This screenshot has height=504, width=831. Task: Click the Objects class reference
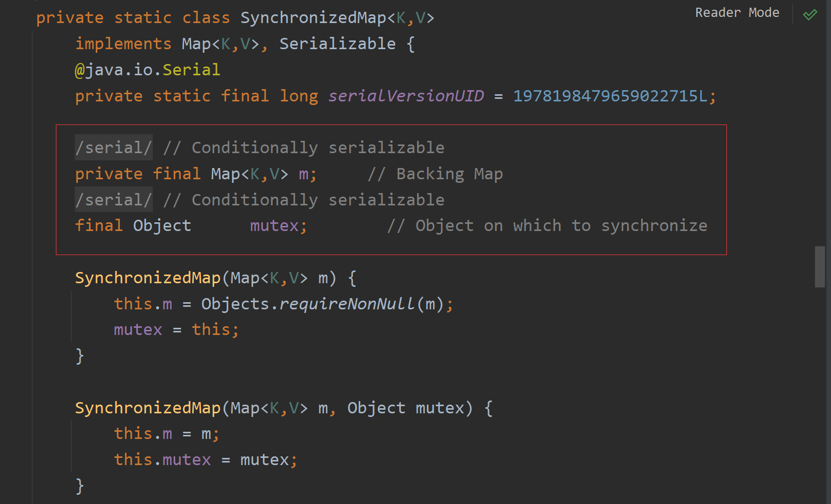[x=235, y=304]
